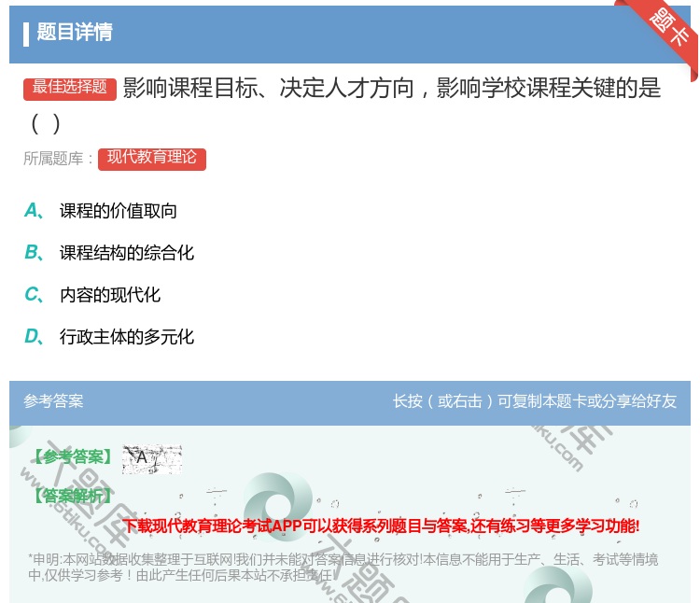Click the 长按（或右击）可复制本题卡 hint text
The height and width of the screenshot is (603, 700).
coord(535,400)
